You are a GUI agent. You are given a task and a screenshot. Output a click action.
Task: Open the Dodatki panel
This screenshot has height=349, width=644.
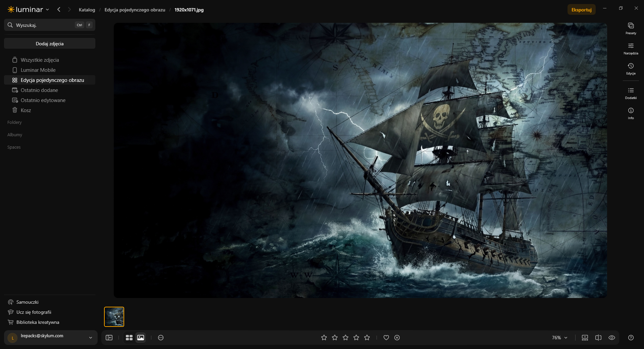(631, 93)
